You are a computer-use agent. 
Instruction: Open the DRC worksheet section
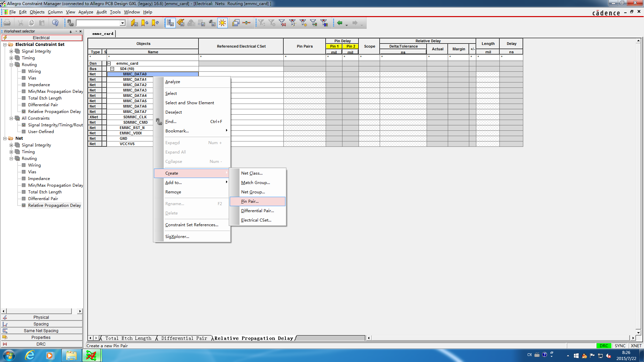pyautogui.click(x=41, y=344)
